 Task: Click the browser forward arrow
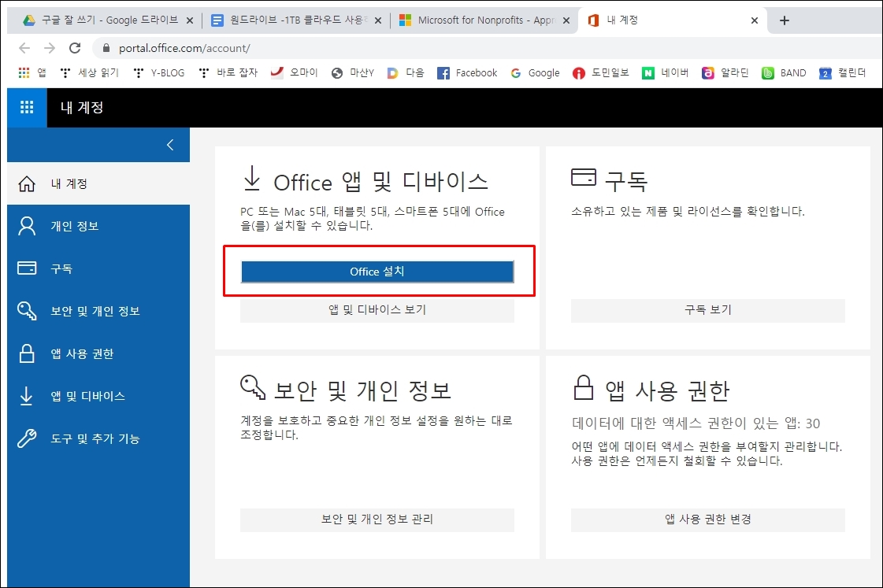coord(50,48)
